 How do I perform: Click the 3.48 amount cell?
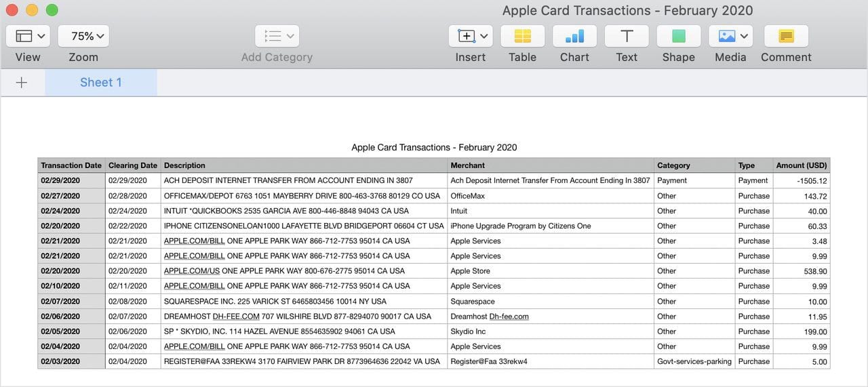(x=802, y=241)
